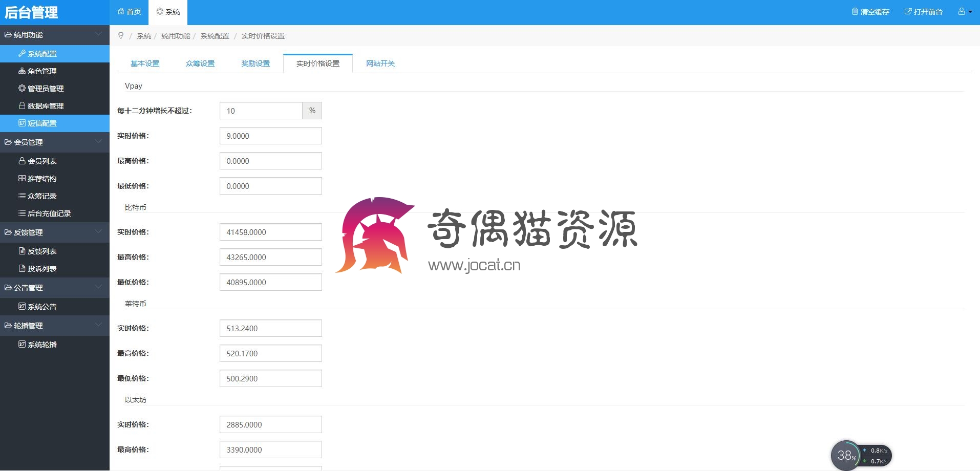Viewport: 980px width, 471px height.
Task: Click the 实时价格设置 breadcrumb text
Action: pos(263,36)
